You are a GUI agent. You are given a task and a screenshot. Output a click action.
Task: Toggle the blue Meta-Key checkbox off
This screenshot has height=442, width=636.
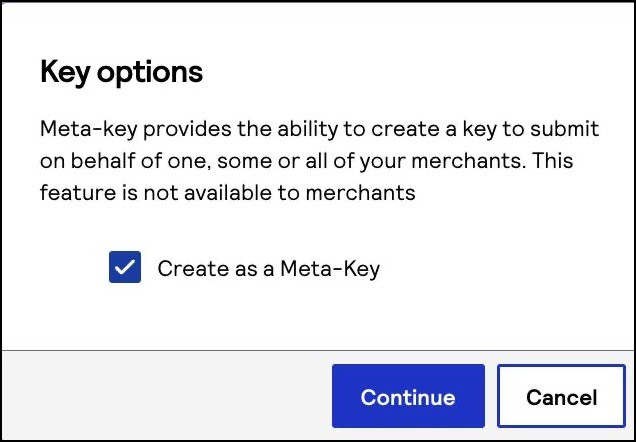125,268
